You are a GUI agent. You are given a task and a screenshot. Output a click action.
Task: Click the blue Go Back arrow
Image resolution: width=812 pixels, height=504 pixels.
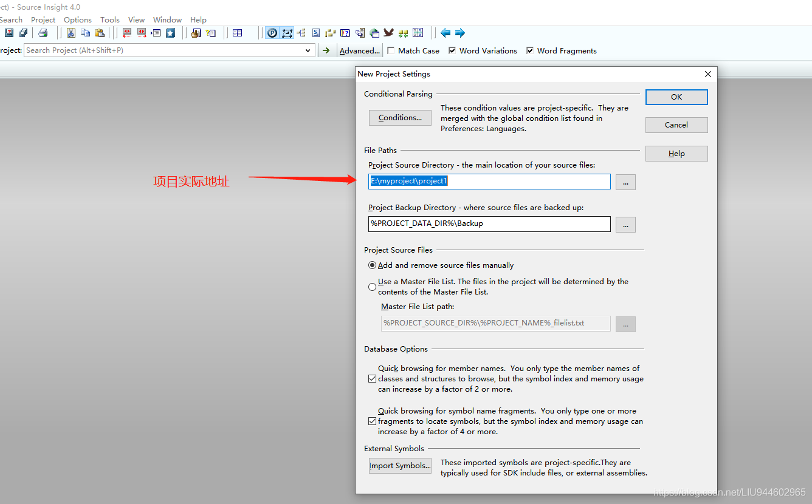446,33
